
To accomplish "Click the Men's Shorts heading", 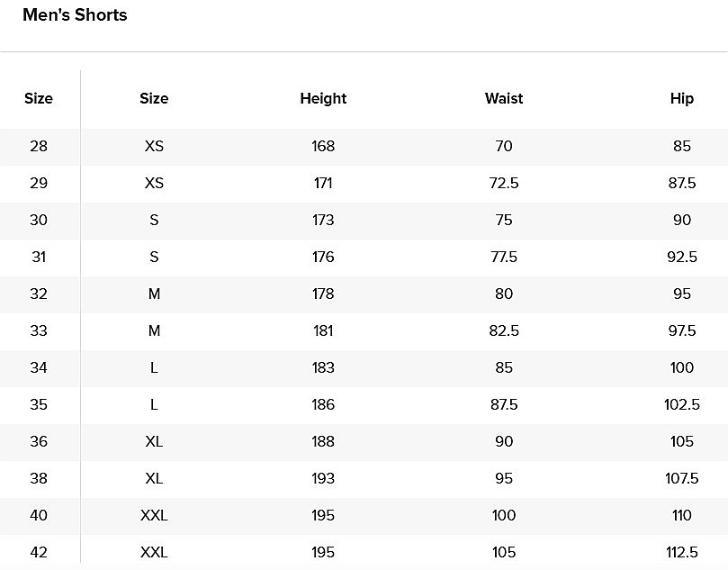I will 75,15.
